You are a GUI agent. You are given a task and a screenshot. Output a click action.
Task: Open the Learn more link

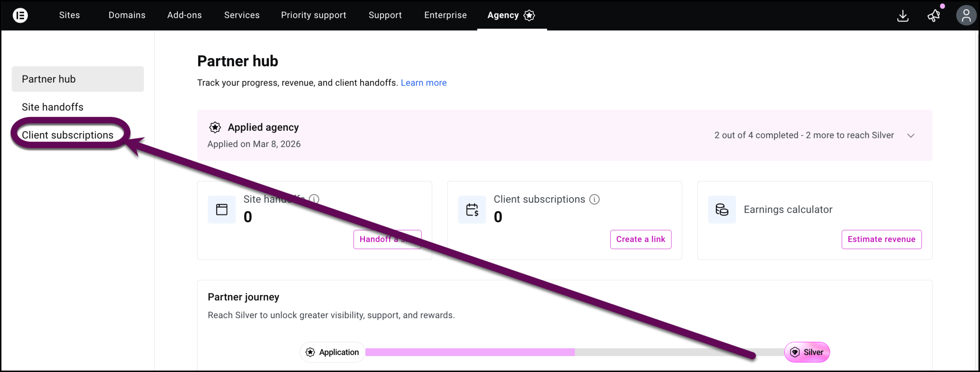(423, 83)
